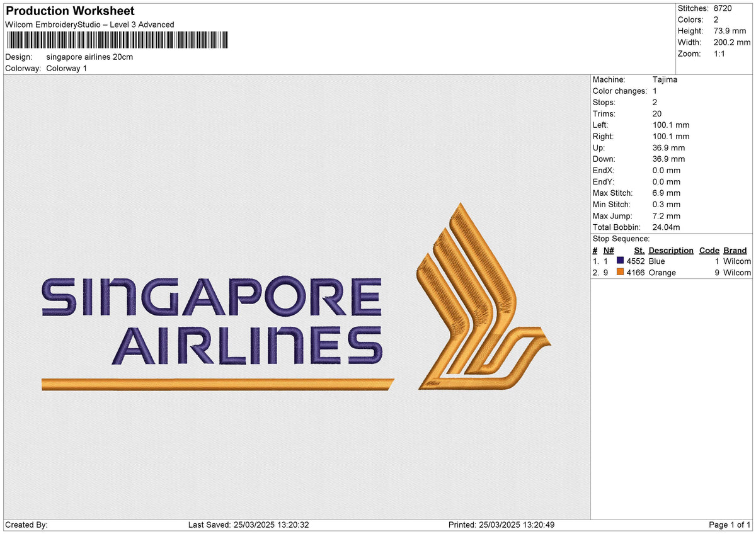Viewport: 756px width, 534px height.
Task: Click the Up value 36.9 mm
Action: [x=669, y=148]
